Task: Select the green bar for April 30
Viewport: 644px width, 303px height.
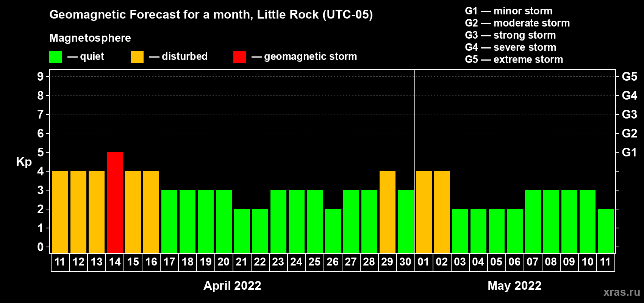Action: [406, 221]
